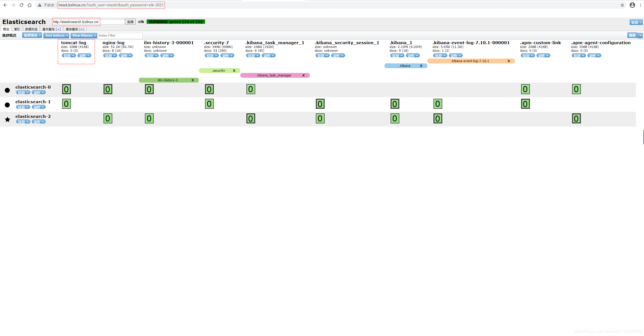Click the 刷新 refresh button
This screenshot has width=644, height=336.
[x=632, y=36]
